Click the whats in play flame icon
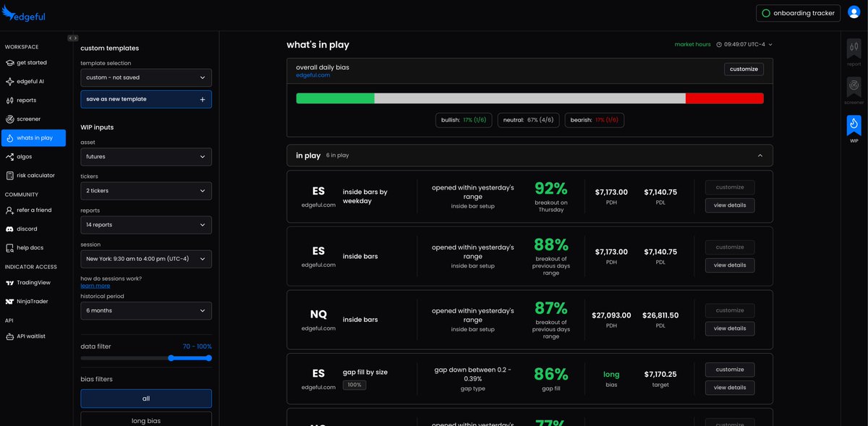This screenshot has height=426, width=868. pos(10,138)
